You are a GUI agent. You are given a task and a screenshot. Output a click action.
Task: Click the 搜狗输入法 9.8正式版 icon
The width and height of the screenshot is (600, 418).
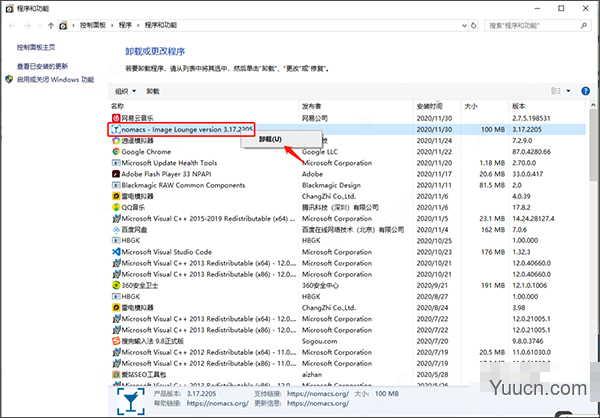pyautogui.click(x=116, y=341)
